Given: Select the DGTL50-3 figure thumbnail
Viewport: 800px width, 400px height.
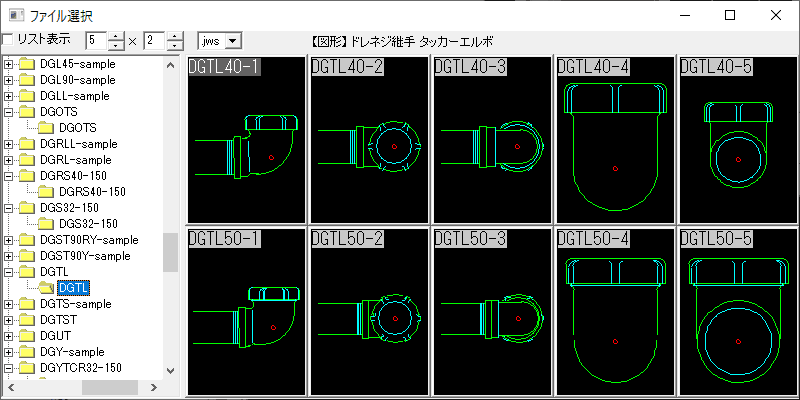Looking at the screenshot, I should [492, 312].
